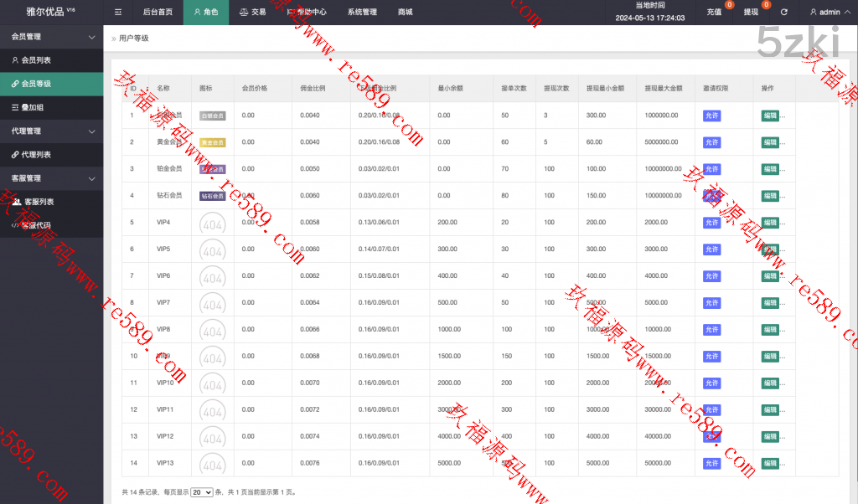
Task: Toggle 允许 invite permission for row 1
Action: pyautogui.click(x=711, y=116)
